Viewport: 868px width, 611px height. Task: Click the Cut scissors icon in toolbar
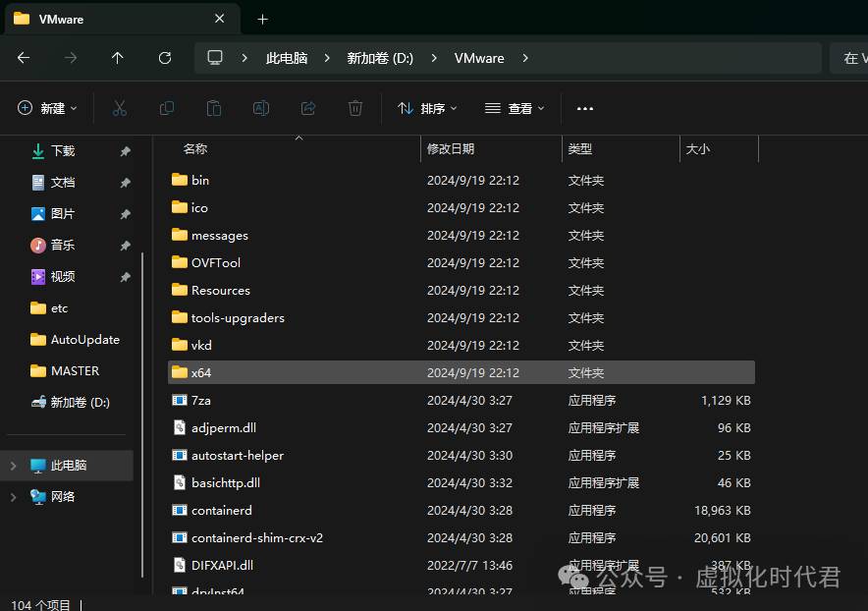pyautogui.click(x=120, y=108)
